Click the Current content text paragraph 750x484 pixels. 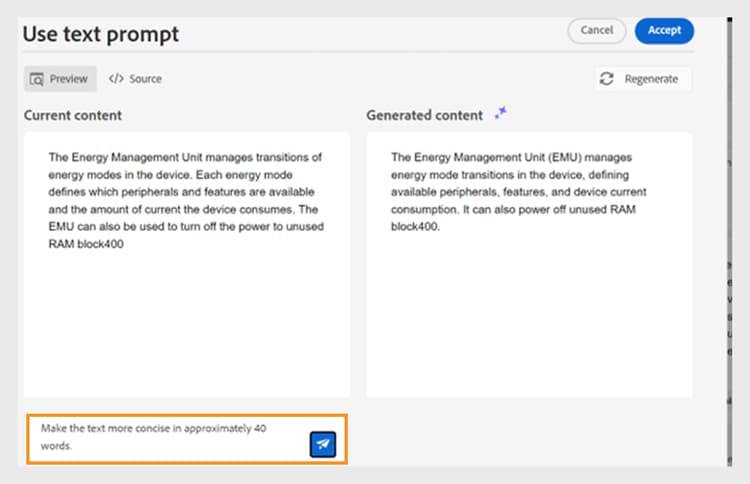coord(185,199)
